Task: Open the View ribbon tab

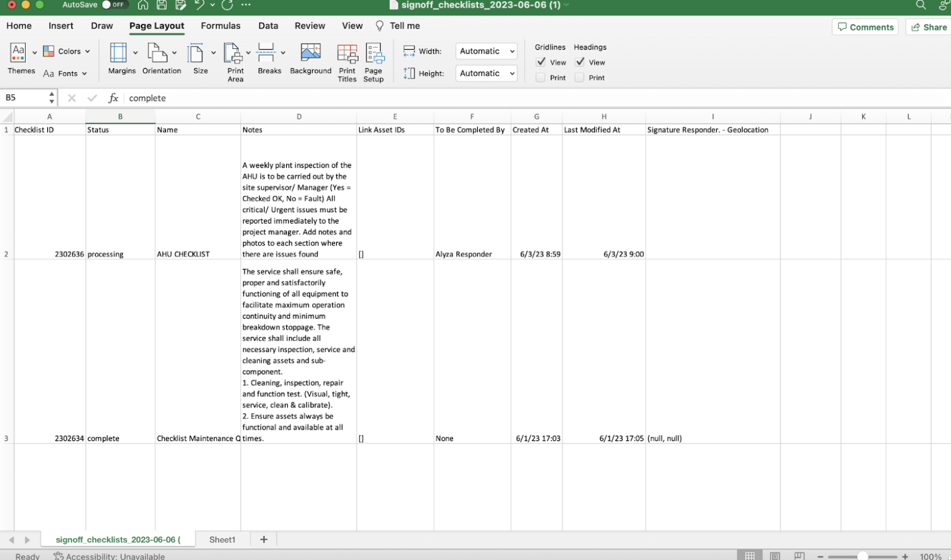Action: (x=352, y=26)
